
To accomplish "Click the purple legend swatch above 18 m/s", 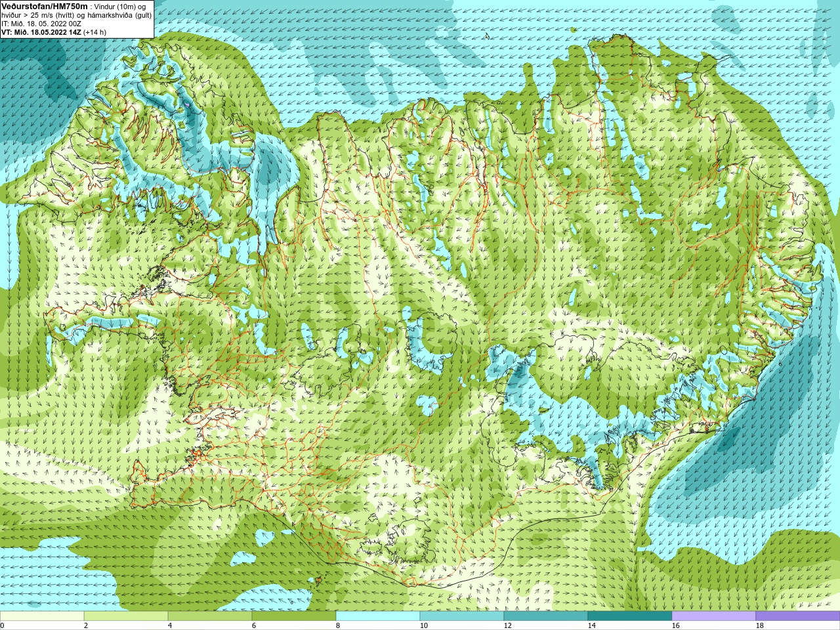I will point(798,616).
